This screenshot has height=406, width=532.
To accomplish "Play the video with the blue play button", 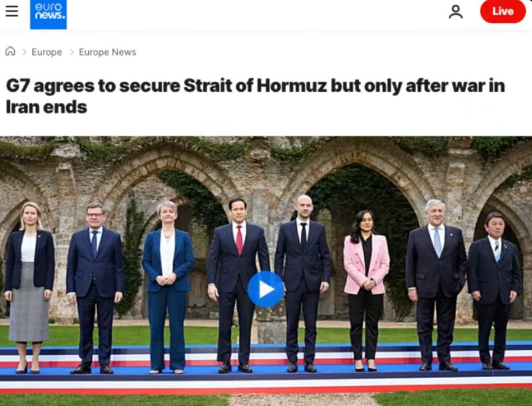I will coord(266,289).
